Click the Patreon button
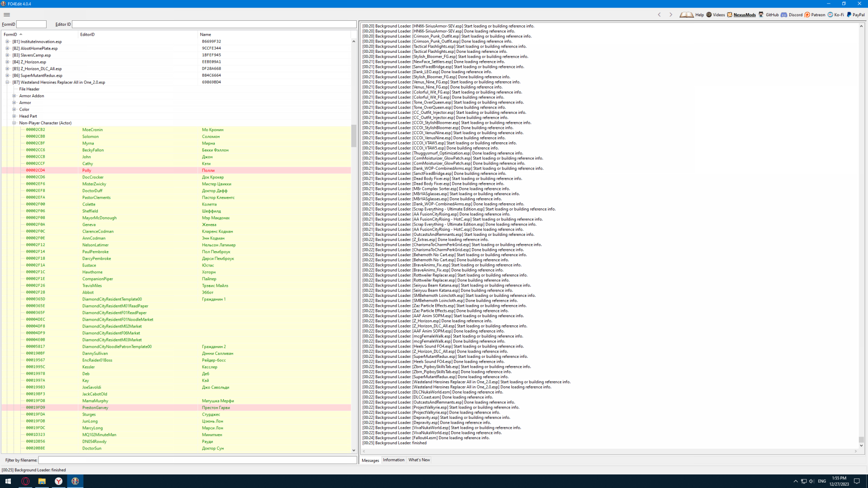The height and width of the screenshot is (488, 868). click(x=815, y=14)
